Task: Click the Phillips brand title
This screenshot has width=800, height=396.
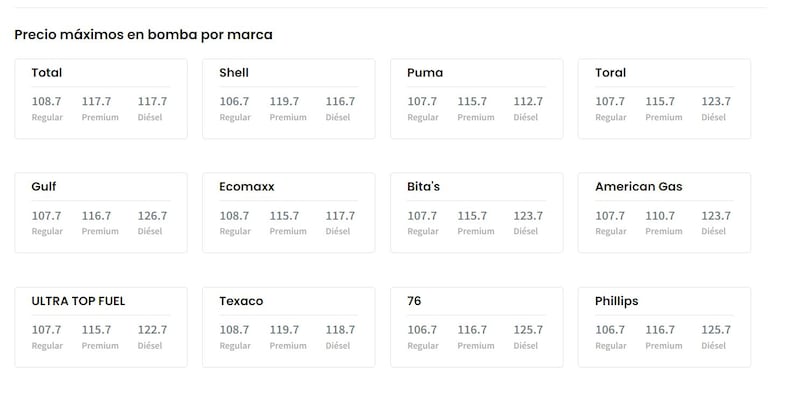Action: (616, 301)
